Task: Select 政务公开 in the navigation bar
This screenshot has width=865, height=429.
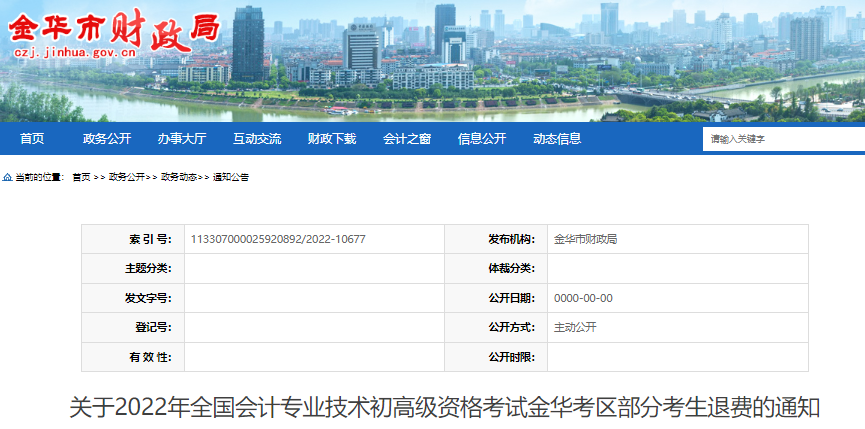Action: tap(107, 139)
